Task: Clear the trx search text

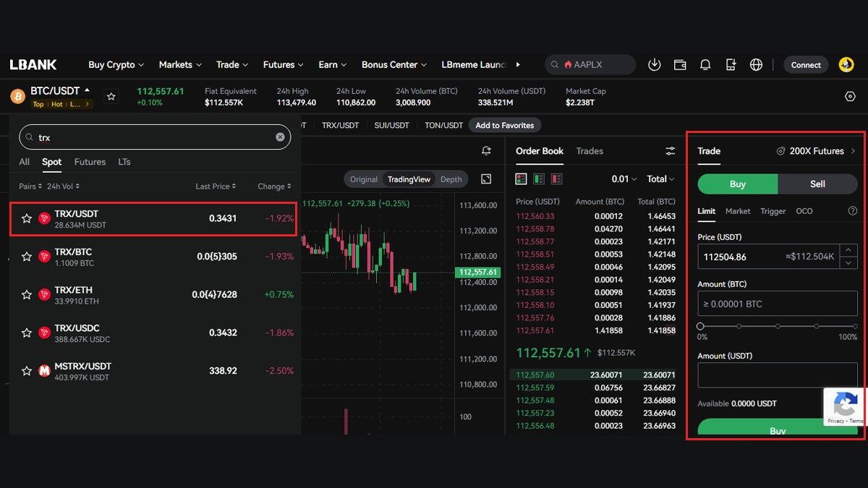Action: pyautogui.click(x=280, y=137)
